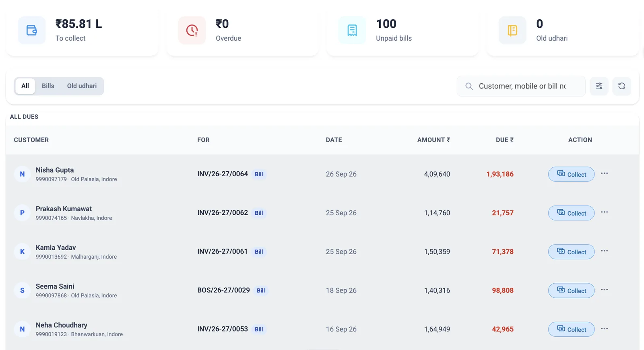Switch to the Old udhari tab
This screenshot has width=644, height=350.
(x=82, y=86)
